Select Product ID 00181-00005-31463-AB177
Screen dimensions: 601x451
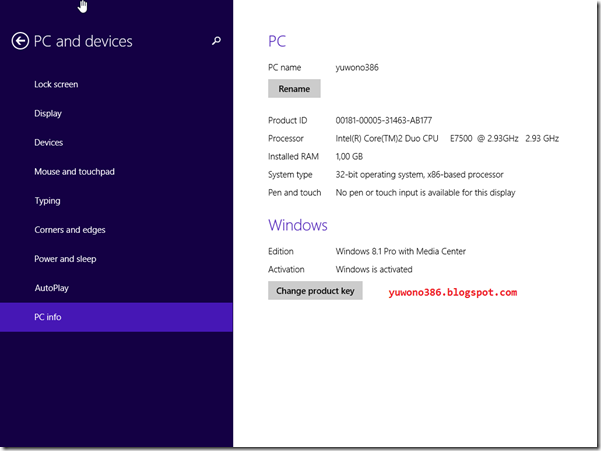click(x=384, y=120)
